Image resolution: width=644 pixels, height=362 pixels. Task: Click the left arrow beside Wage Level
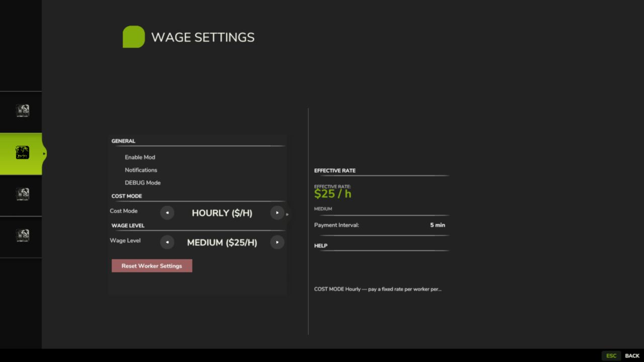coord(167,242)
